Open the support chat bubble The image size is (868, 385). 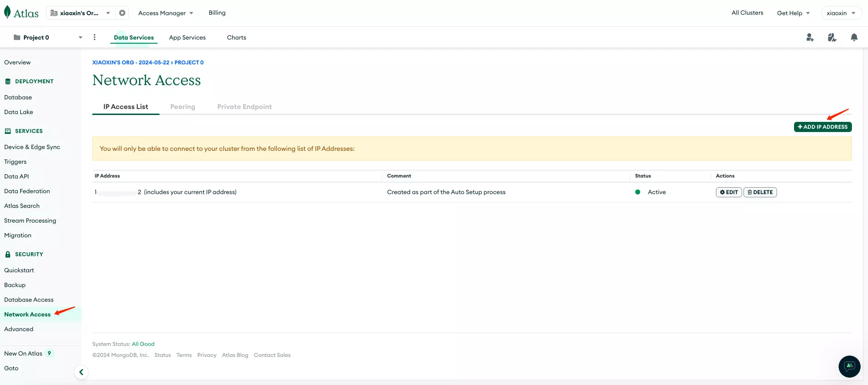850,367
